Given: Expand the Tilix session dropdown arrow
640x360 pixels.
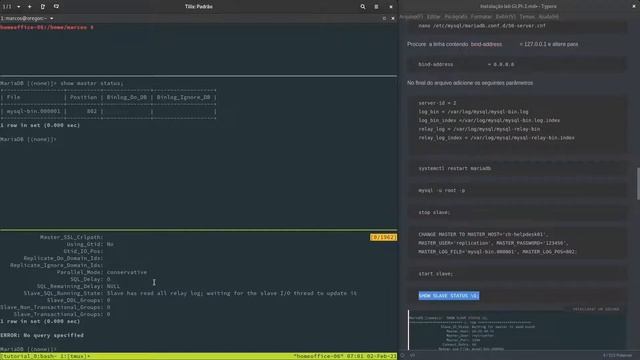Looking at the screenshot, I should 18,7.
